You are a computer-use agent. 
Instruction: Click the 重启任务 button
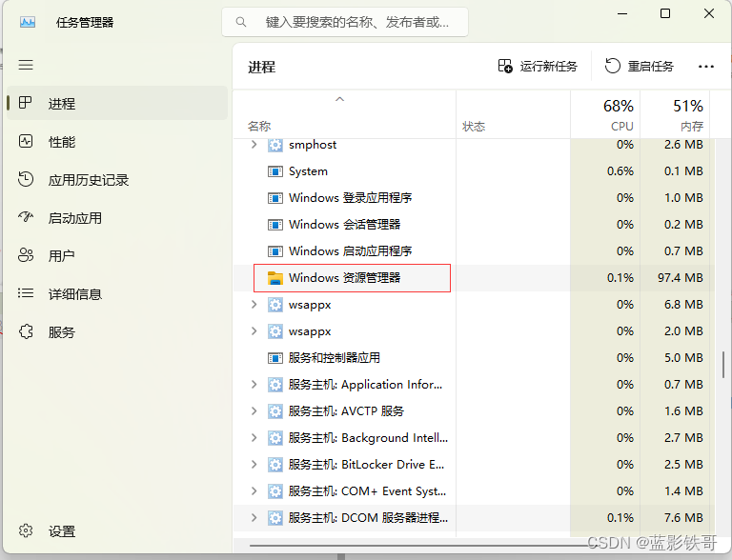click(x=640, y=67)
